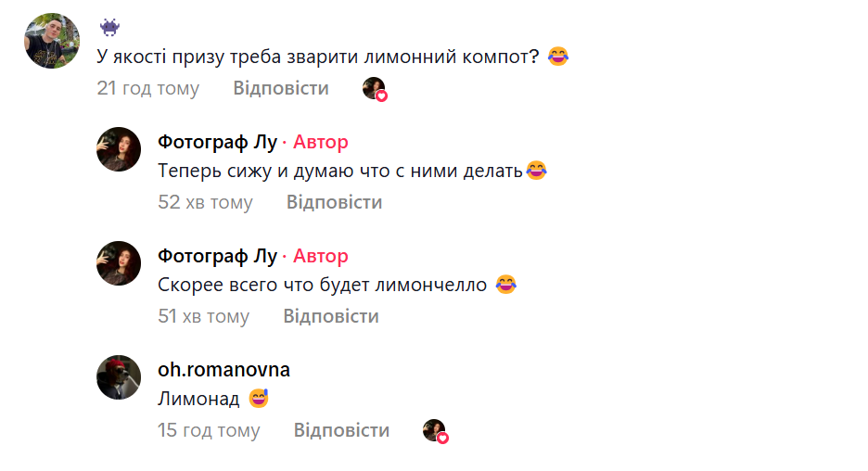Open Фотограф Лу avatar on the 52 хв reply

119,149
